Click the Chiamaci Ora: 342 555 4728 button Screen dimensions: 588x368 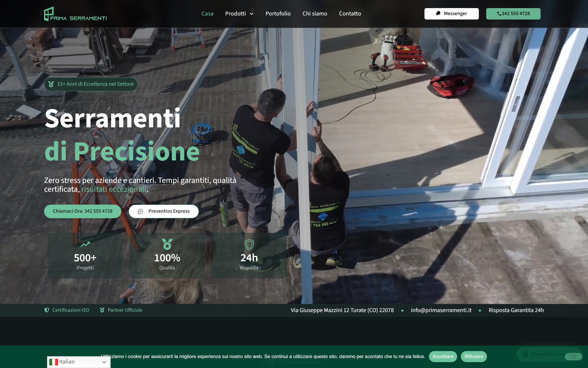click(x=83, y=211)
